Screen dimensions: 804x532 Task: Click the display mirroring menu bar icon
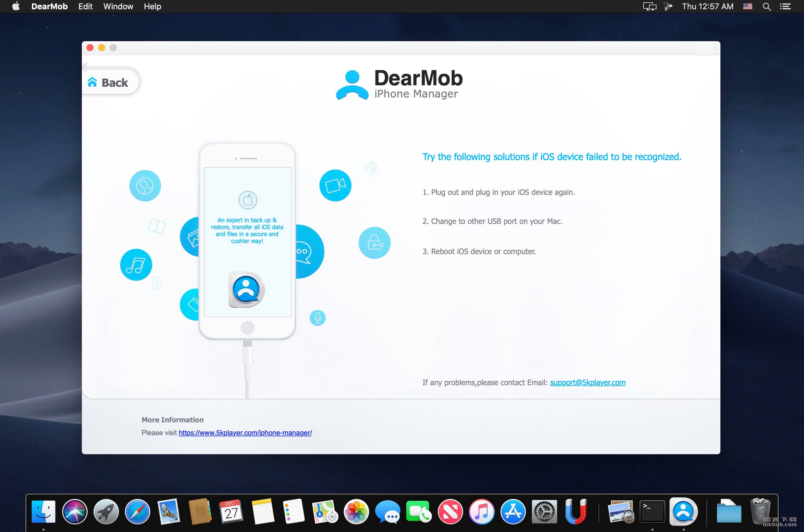click(x=650, y=6)
